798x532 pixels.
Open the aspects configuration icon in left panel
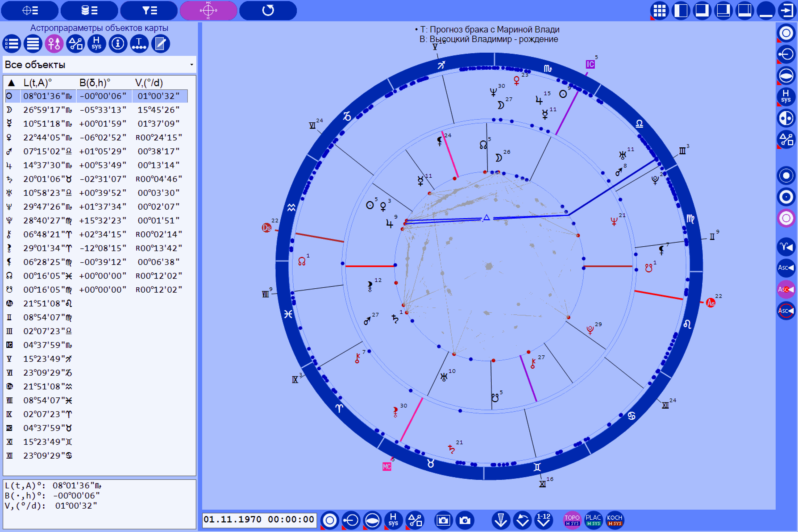tap(75, 43)
